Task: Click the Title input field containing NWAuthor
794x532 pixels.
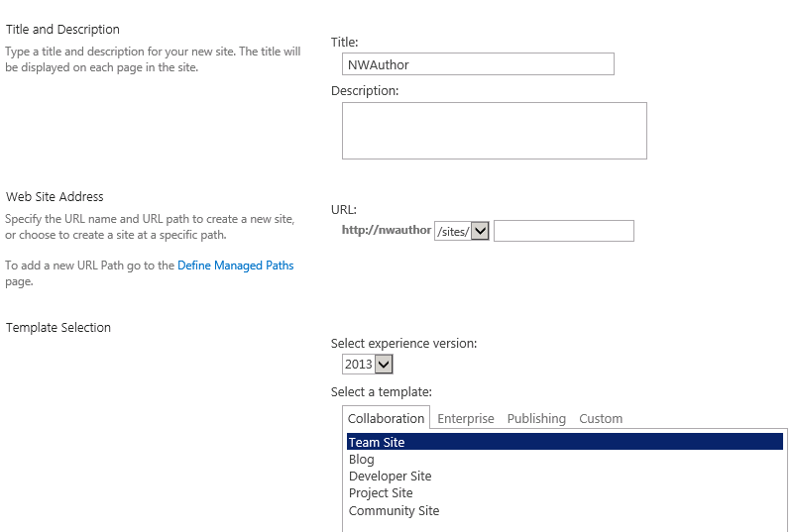Action: pyautogui.click(x=478, y=64)
